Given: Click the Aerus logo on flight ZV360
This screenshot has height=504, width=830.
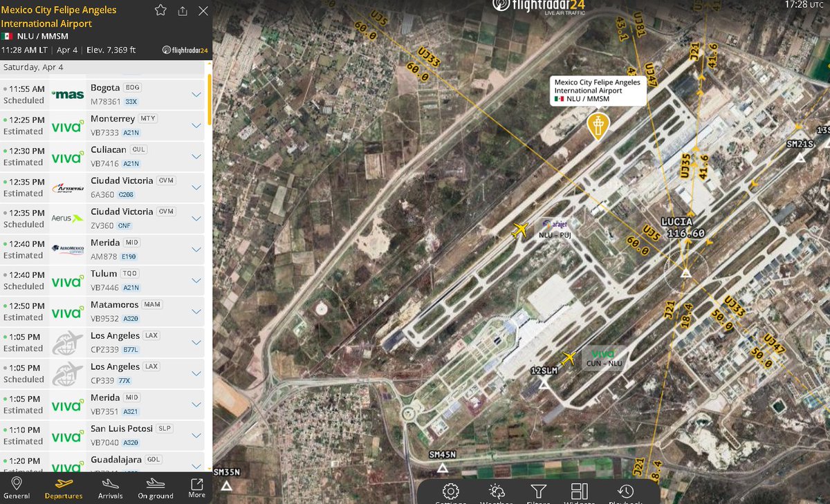Looking at the screenshot, I should pos(68,218).
